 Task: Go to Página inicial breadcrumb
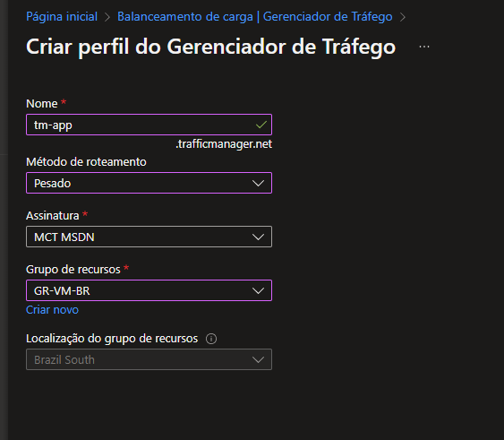pyautogui.click(x=62, y=17)
